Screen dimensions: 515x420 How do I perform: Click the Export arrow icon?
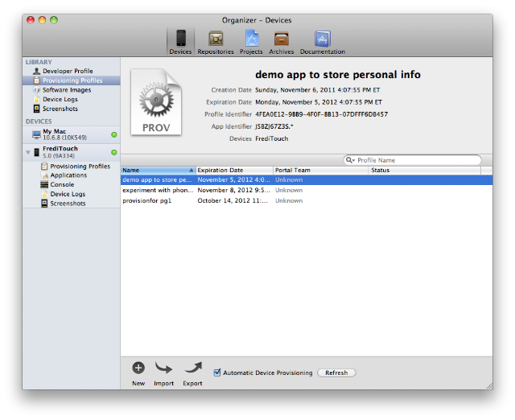pyautogui.click(x=193, y=368)
